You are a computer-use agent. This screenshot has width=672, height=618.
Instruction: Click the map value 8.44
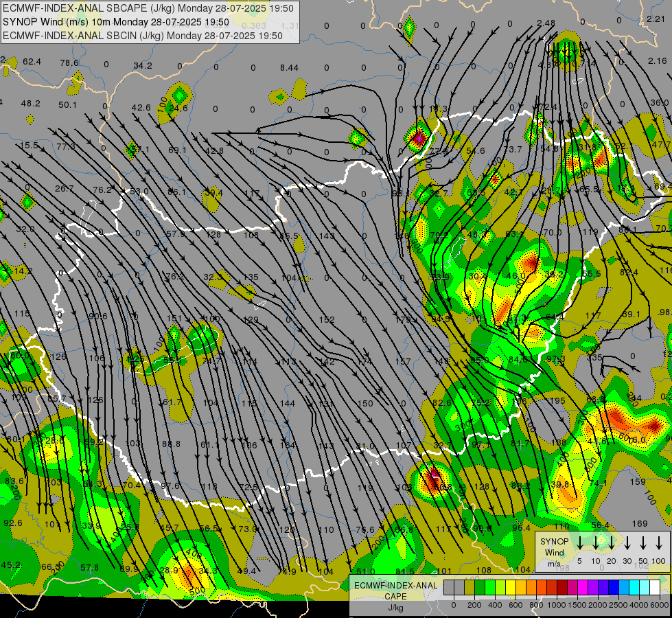[289, 67]
